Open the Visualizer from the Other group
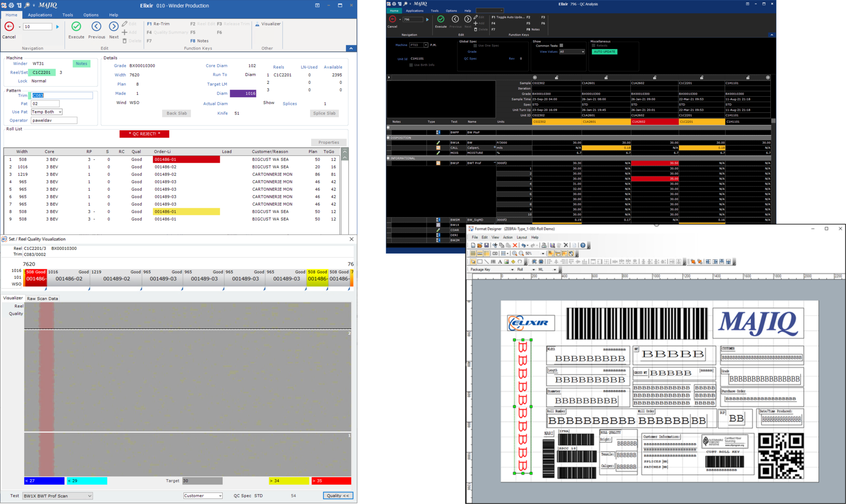846x504 pixels. [268, 24]
